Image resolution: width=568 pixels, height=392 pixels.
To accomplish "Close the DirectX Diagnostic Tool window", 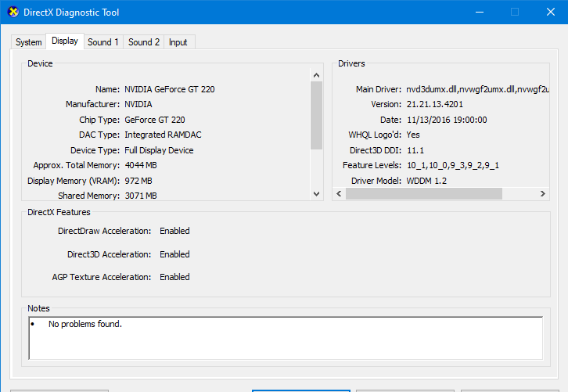I will pyautogui.click(x=551, y=12).
